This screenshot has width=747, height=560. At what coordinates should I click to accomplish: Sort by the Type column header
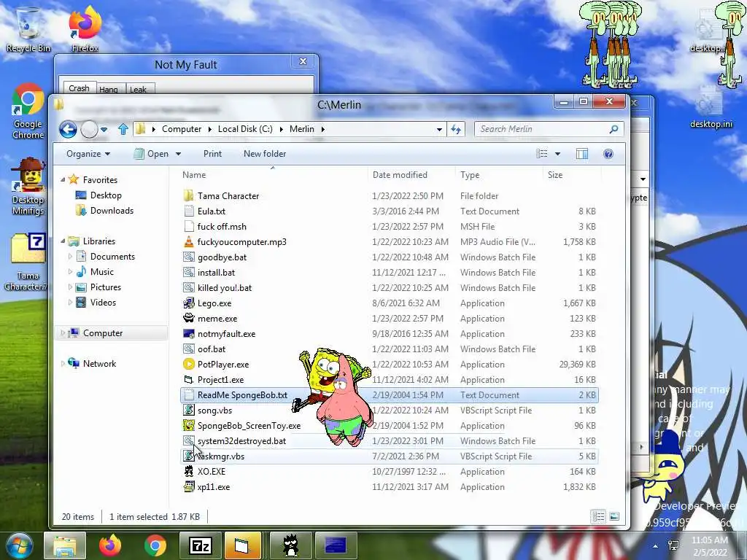pos(499,175)
